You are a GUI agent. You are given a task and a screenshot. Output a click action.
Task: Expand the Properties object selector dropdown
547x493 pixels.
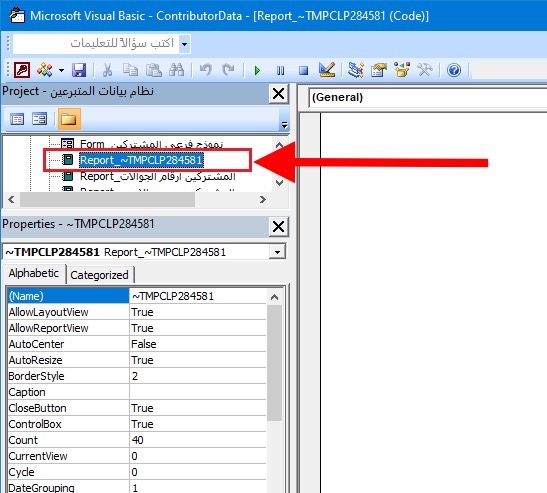point(278,252)
